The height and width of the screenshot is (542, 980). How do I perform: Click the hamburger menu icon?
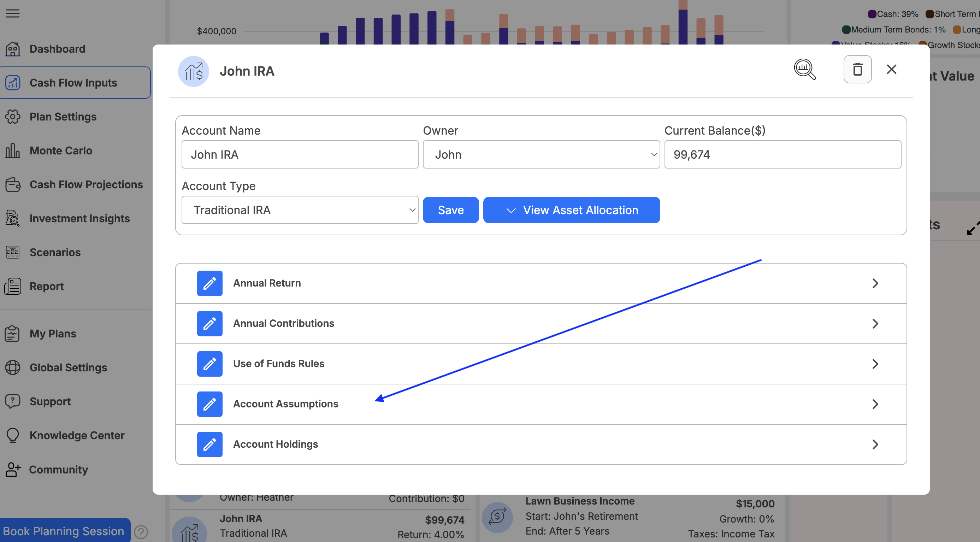13,14
